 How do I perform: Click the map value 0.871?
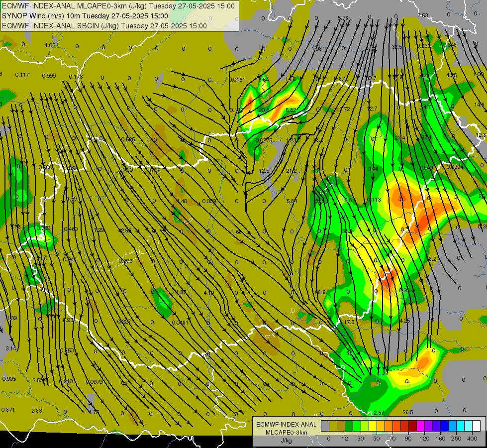pos(8,410)
